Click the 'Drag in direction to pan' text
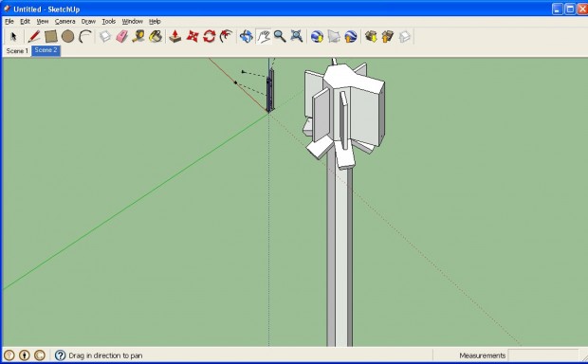The height and width of the screenshot is (364, 588). 105,355
